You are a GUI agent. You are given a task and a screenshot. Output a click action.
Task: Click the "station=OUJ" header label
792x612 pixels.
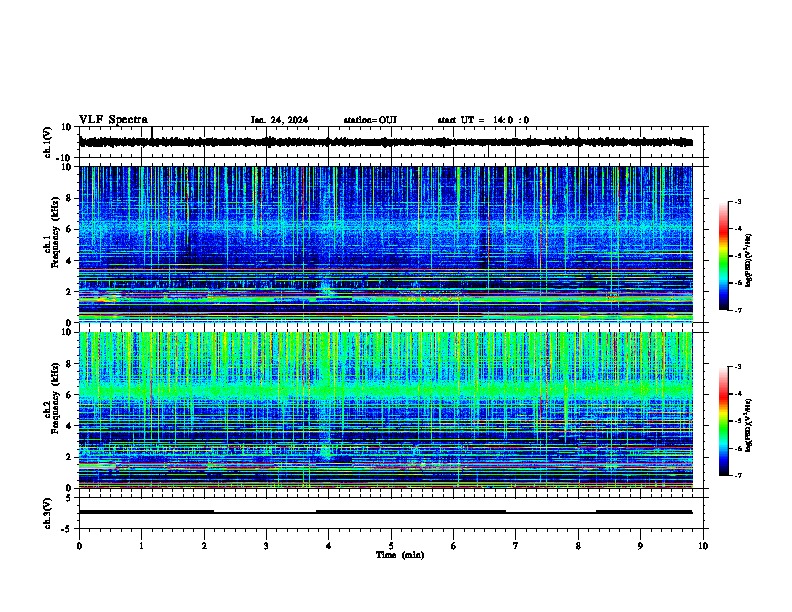[x=370, y=120]
